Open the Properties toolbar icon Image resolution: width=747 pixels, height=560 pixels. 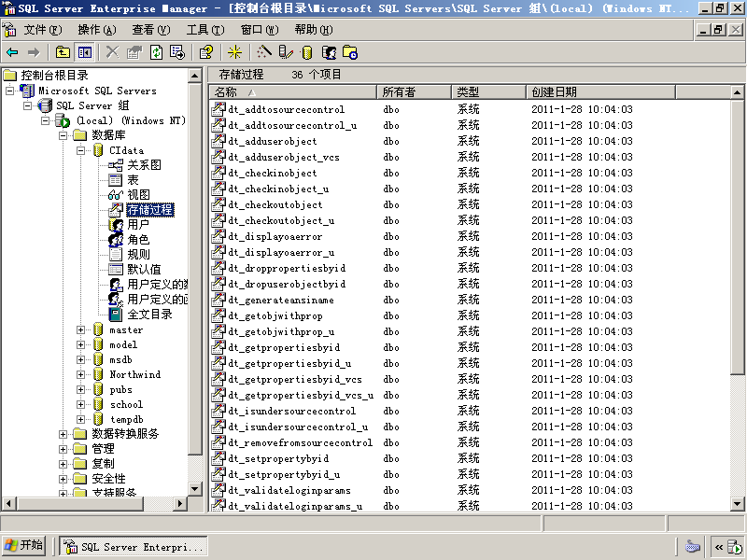click(x=134, y=52)
